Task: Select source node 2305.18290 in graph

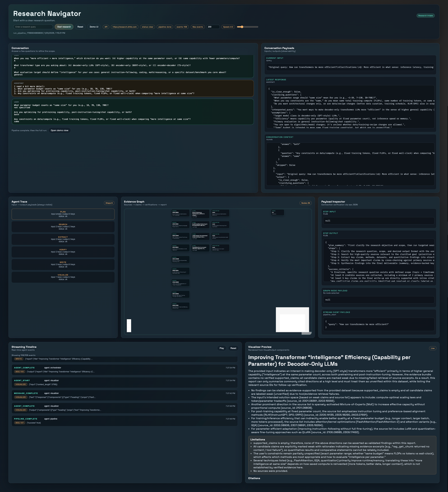Action: [x=180, y=213]
